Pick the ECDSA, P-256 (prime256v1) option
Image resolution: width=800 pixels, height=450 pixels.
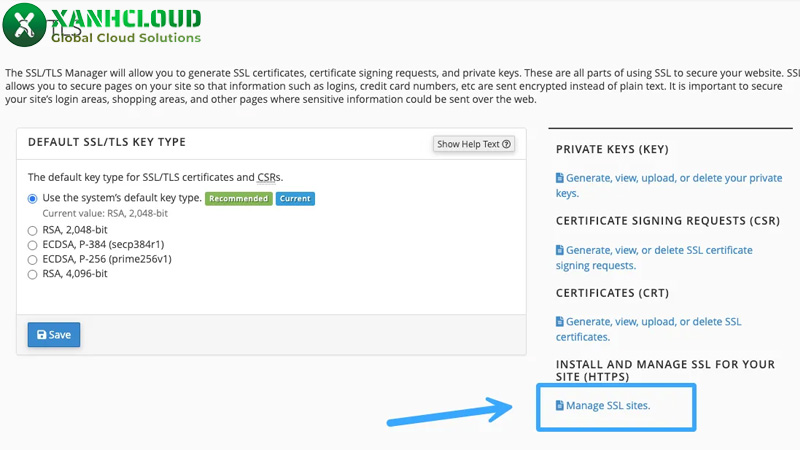(x=33, y=259)
